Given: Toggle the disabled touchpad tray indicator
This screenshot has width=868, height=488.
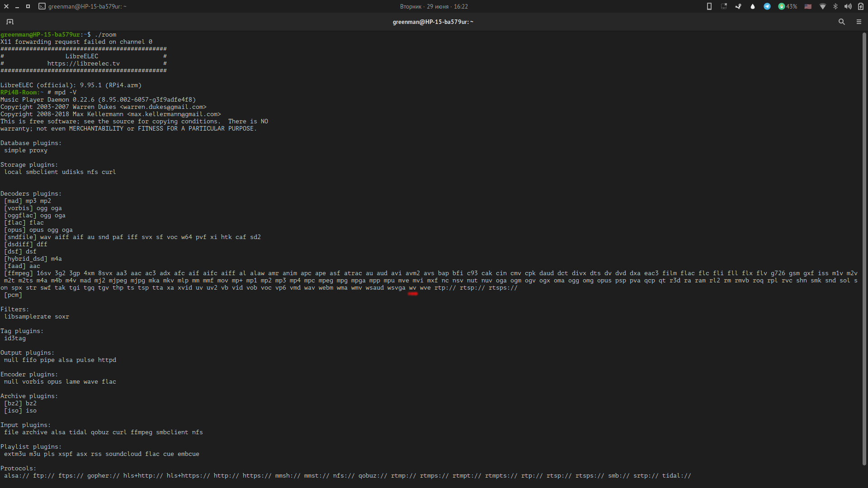Looking at the screenshot, I should (724, 6).
